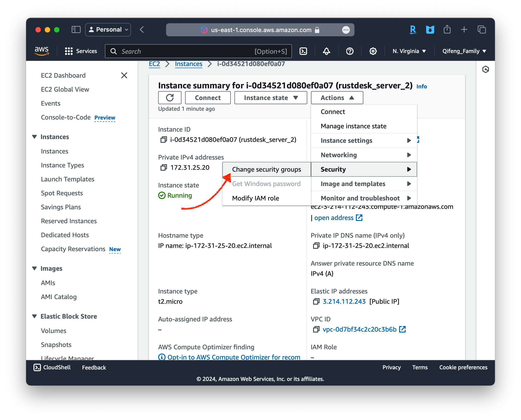Open the hexagon panel icon at right edge

pos(485,70)
